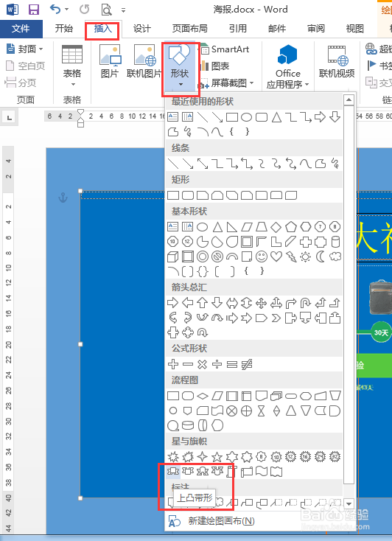Switch to the 邮件 tab

pos(277,29)
